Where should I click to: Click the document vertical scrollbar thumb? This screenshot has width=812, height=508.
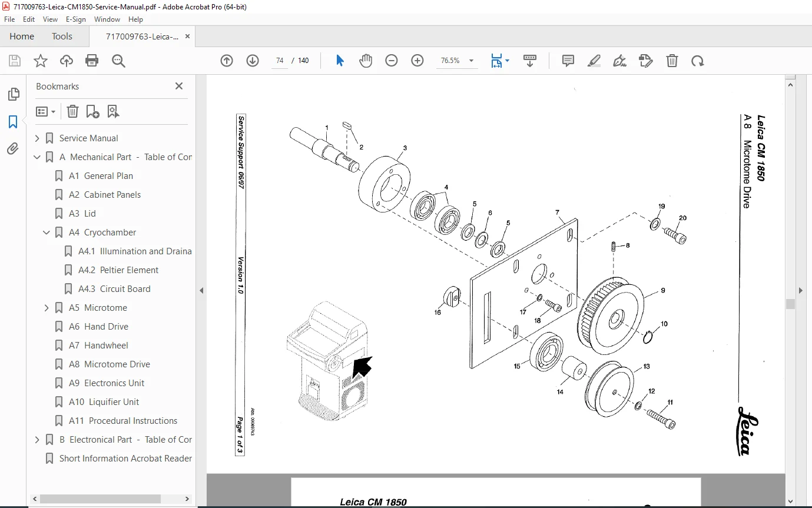790,304
